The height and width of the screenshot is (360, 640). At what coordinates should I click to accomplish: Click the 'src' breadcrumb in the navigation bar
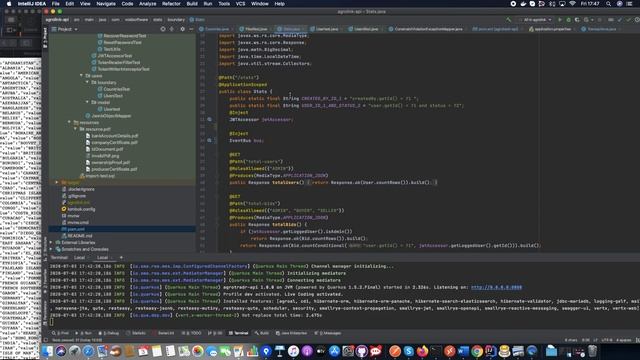pyautogui.click(x=76, y=20)
